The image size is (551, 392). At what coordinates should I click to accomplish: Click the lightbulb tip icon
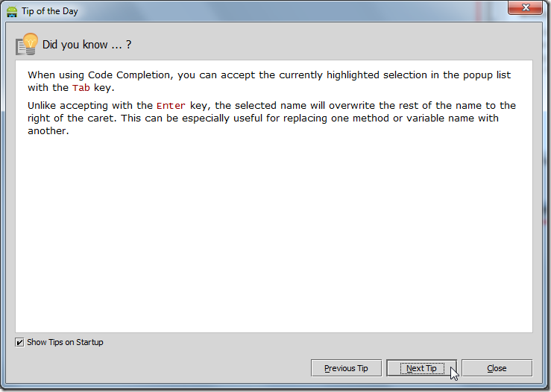point(27,44)
